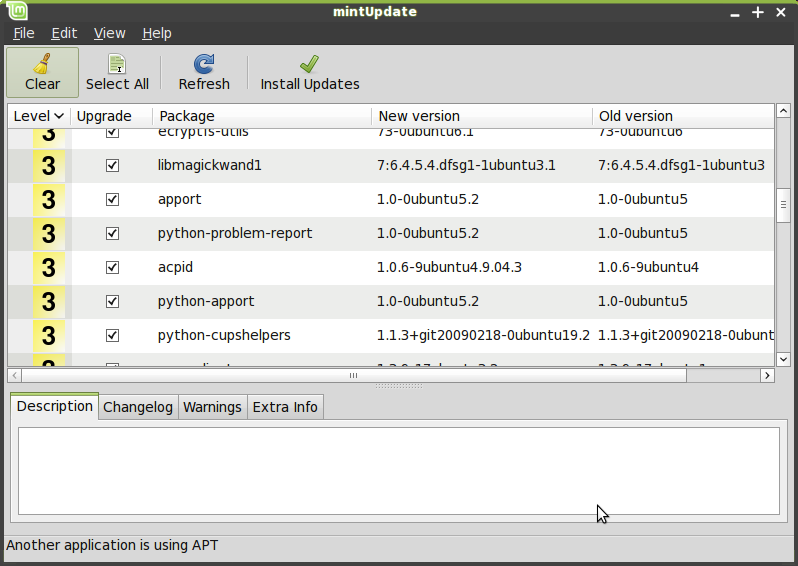Image resolution: width=798 pixels, height=566 pixels.
Task: Click vertical scrollbar thumb of package list
Action: click(783, 205)
